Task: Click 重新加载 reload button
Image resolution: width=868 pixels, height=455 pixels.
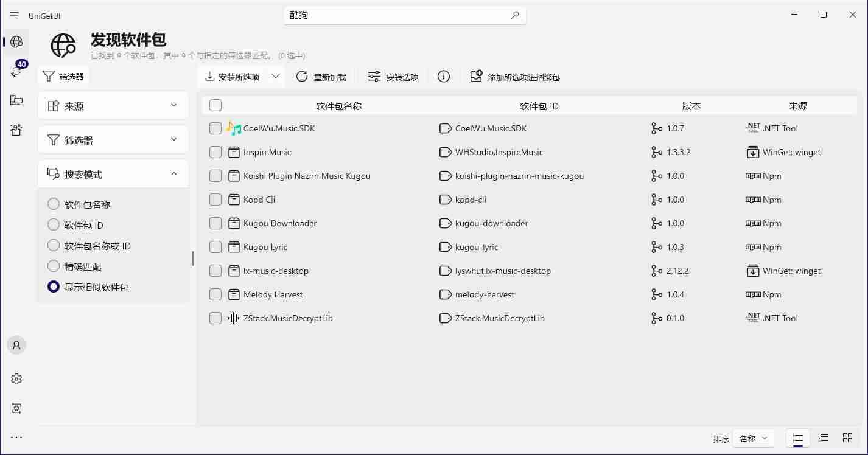Action: click(321, 77)
